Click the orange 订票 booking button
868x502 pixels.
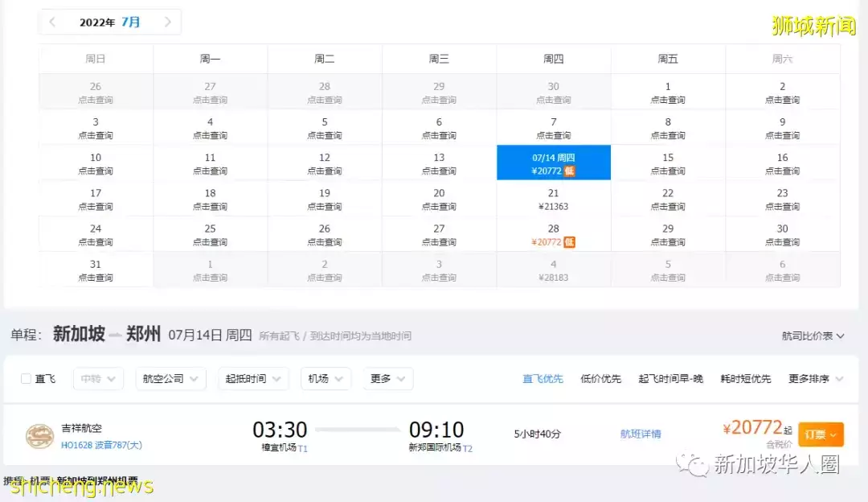coord(821,434)
